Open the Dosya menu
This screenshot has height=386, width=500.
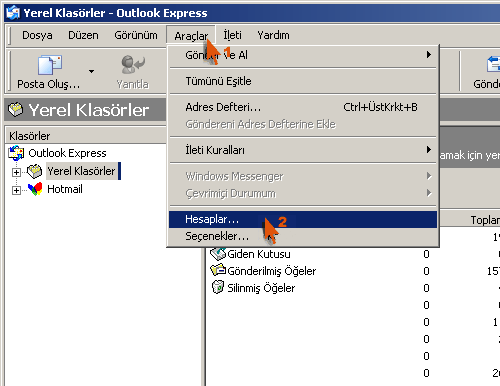[x=37, y=35]
